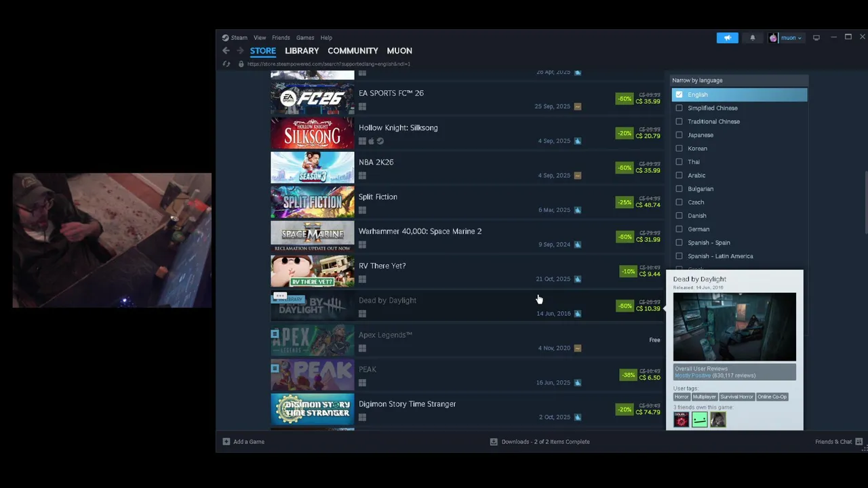868x488 pixels.
Task: Select the Bulgarian language filter
Action: (x=679, y=189)
